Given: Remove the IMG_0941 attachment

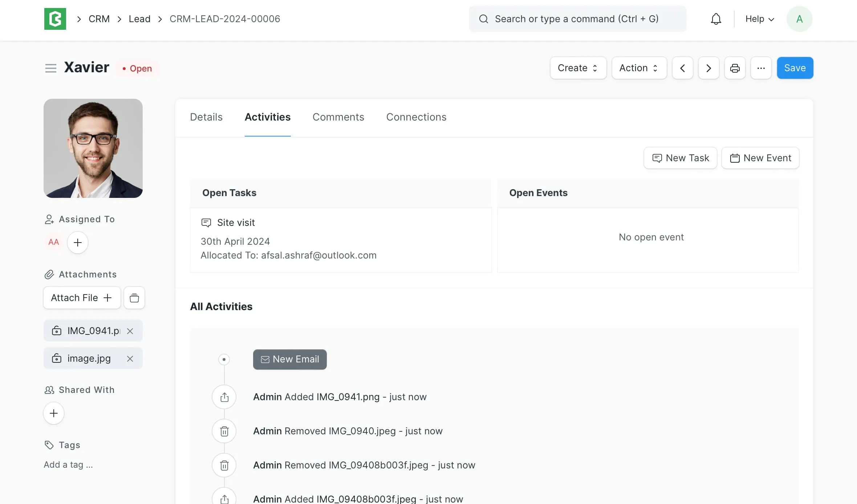Looking at the screenshot, I should tap(130, 331).
